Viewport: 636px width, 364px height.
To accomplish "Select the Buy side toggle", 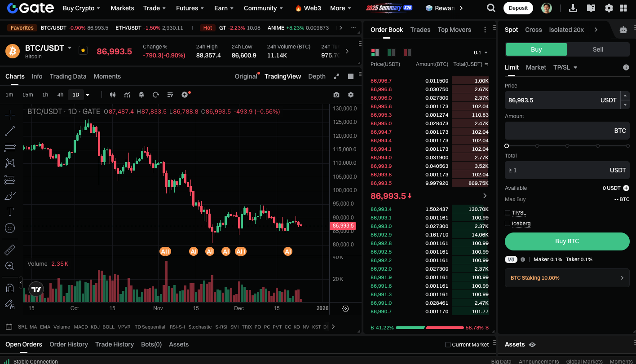I will [536, 49].
